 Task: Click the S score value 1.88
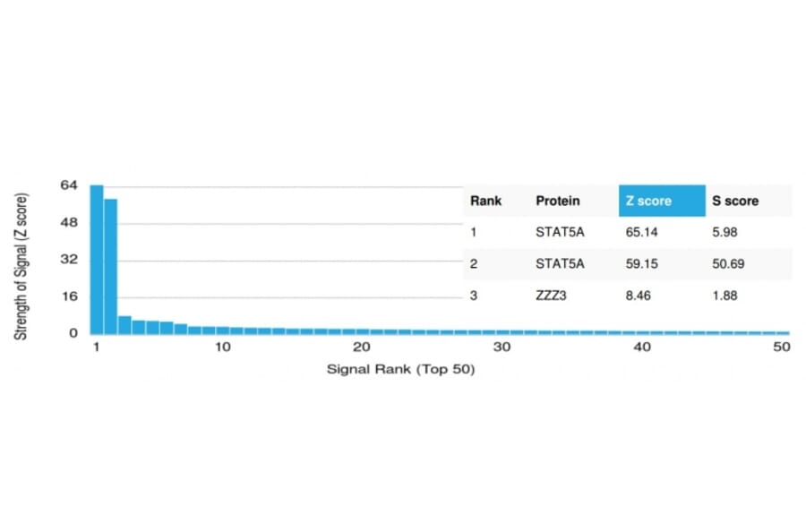[x=726, y=296]
